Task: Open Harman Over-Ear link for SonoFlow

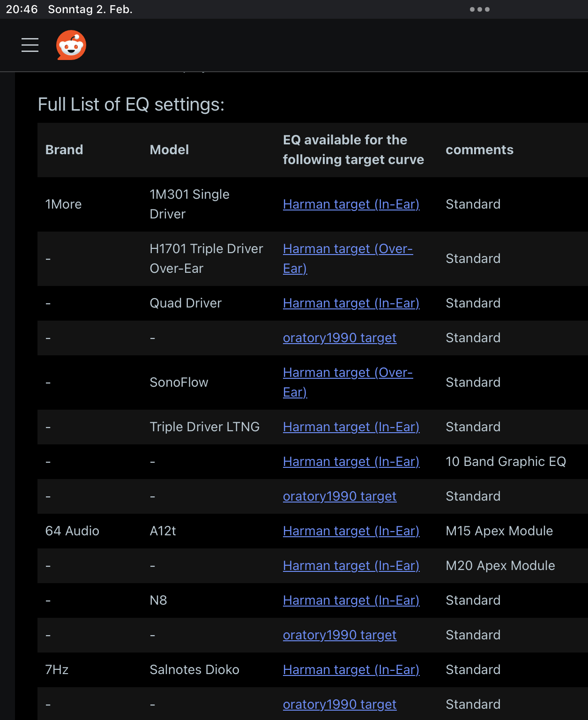Action: (x=348, y=382)
